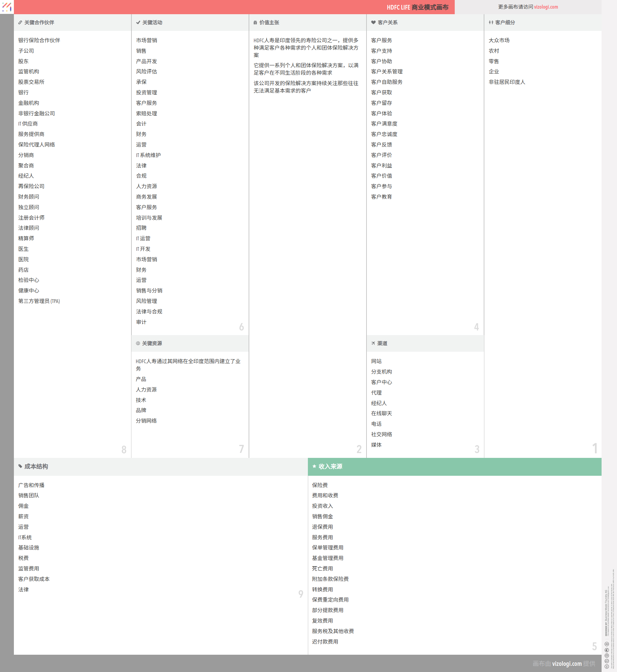Click the 非驻居民印度人 customer segment
This screenshot has height=672, width=617.
click(507, 82)
